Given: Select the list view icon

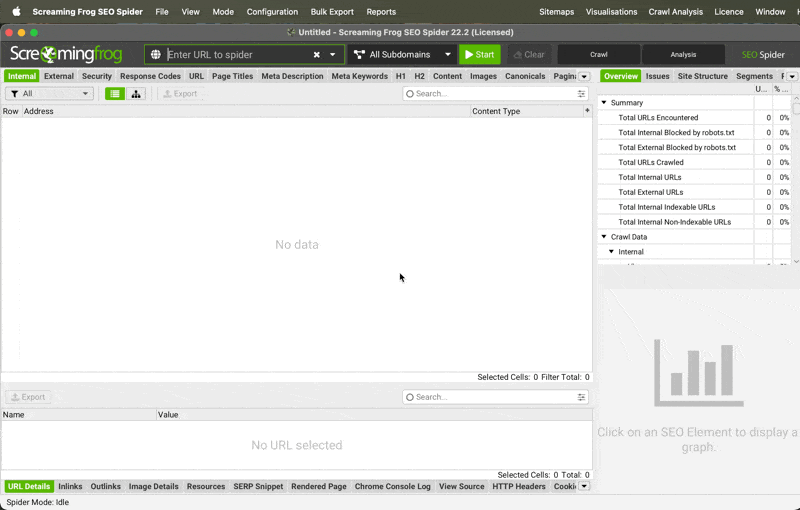Looking at the screenshot, I should (115, 94).
